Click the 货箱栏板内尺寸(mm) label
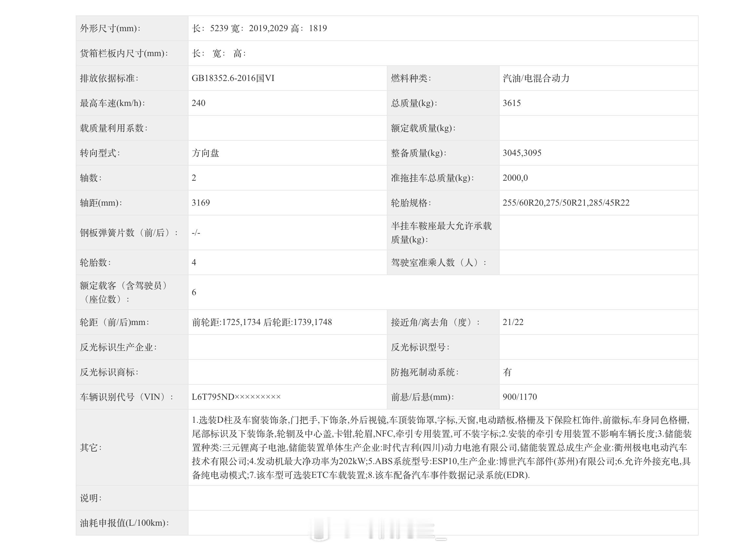756x549 pixels. pos(124,53)
